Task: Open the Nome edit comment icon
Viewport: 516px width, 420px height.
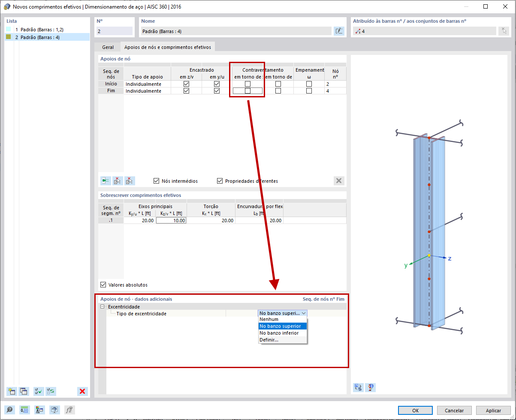Action: (x=339, y=30)
